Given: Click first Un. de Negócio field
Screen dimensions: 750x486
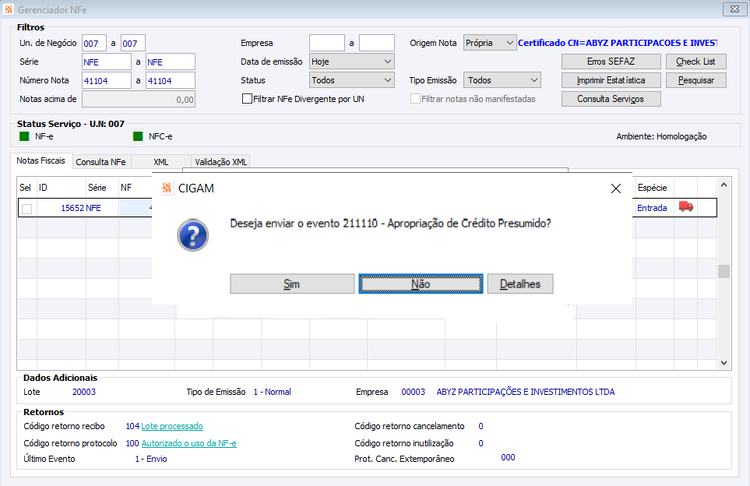Looking at the screenshot, I should (x=94, y=43).
